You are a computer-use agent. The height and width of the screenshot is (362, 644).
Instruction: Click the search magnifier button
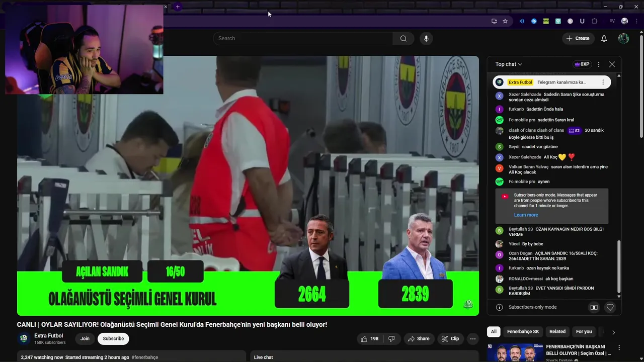click(404, 39)
